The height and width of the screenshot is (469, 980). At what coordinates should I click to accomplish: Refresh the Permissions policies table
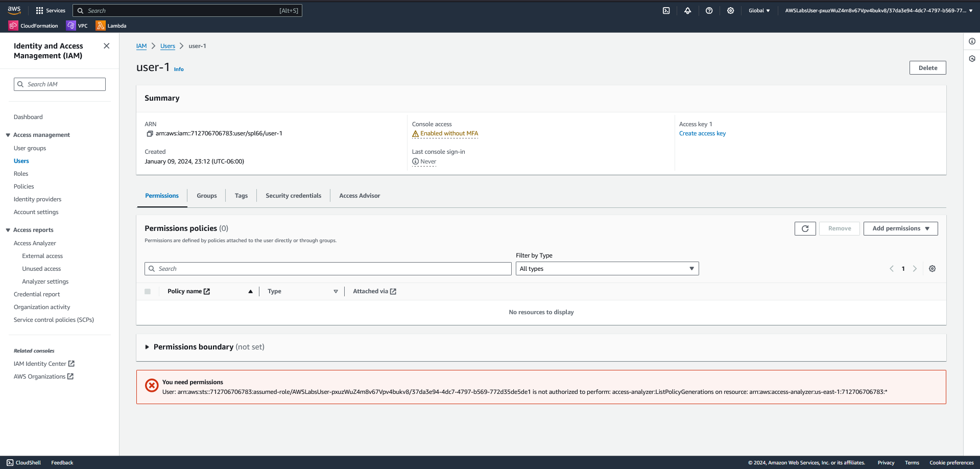[805, 228]
